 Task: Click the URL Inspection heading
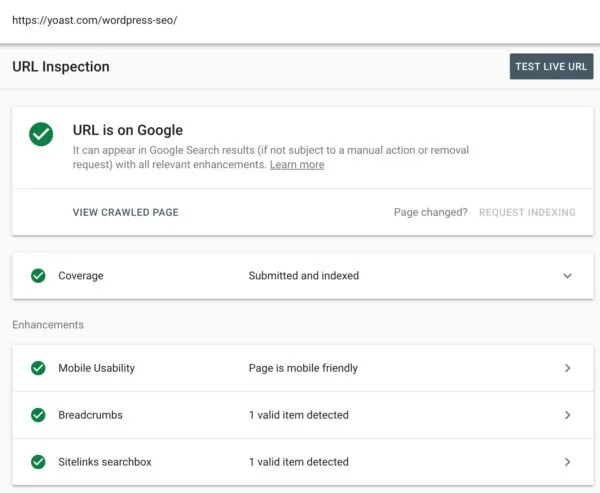(x=61, y=67)
